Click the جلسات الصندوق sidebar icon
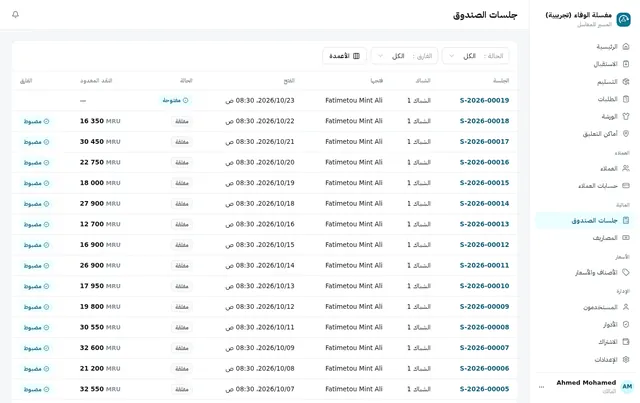640x403 pixels. click(626, 220)
